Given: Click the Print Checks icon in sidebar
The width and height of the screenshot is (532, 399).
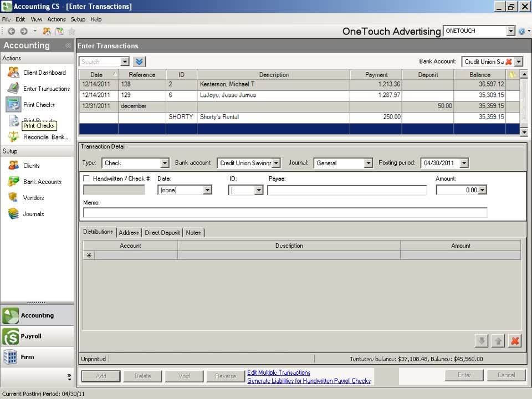Looking at the screenshot, I should point(14,104).
